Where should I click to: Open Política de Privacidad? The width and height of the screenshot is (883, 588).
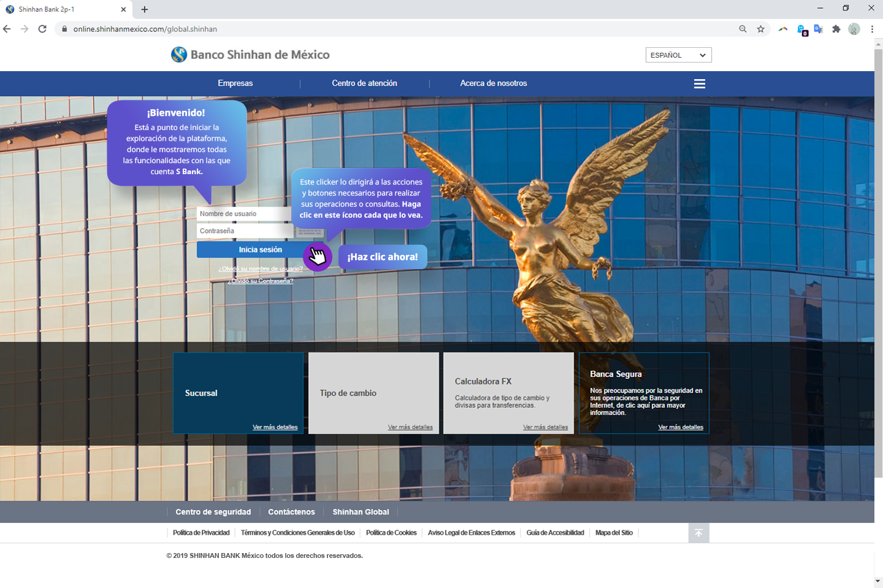click(x=201, y=533)
